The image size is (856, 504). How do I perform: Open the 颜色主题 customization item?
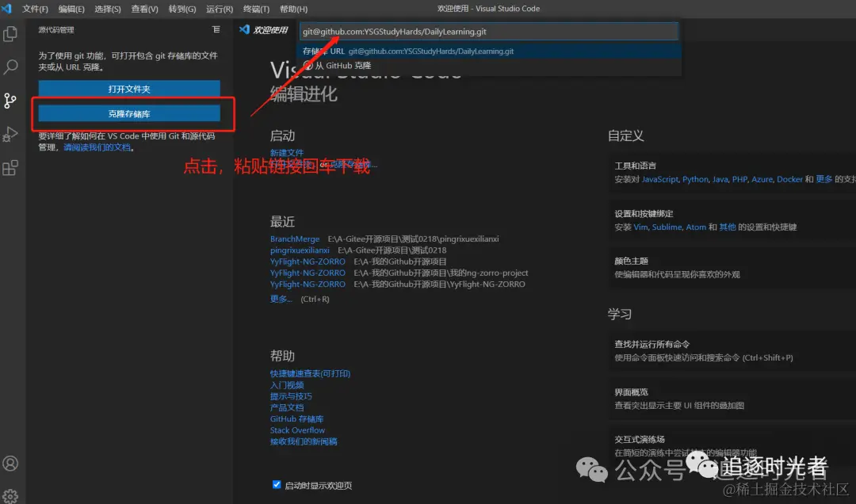click(732, 268)
